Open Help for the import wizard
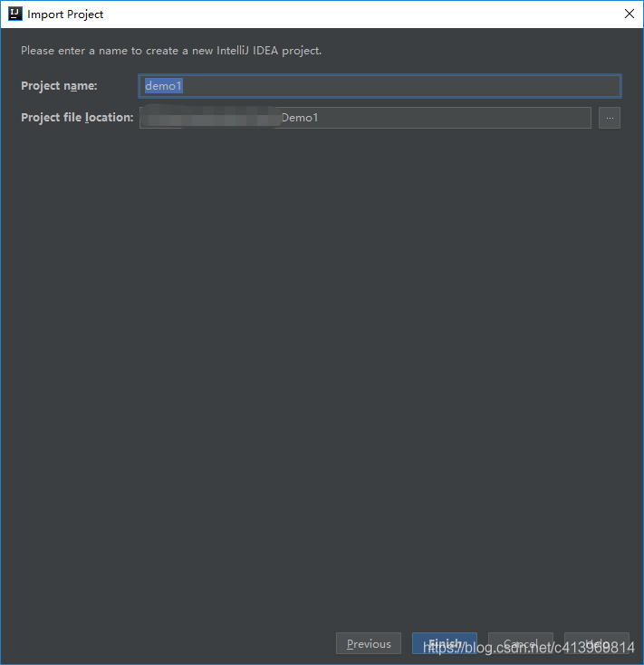Viewport: 644px width, 665px height. [597, 643]
